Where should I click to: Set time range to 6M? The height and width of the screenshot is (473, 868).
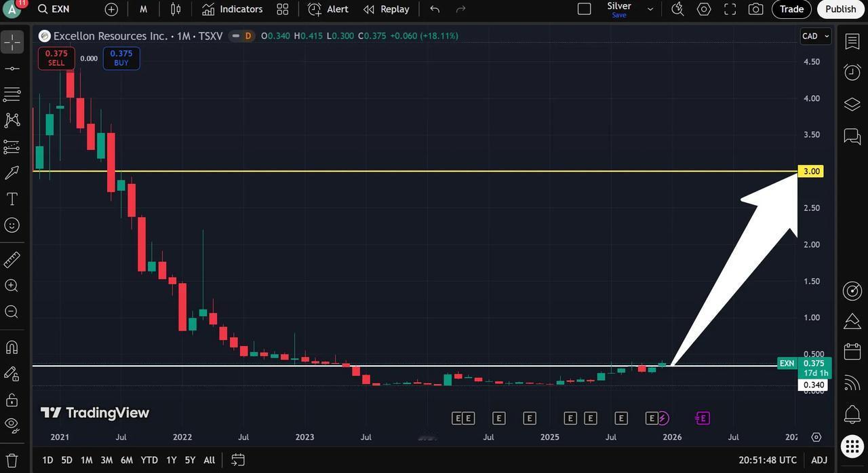click(x=127, y=460)
